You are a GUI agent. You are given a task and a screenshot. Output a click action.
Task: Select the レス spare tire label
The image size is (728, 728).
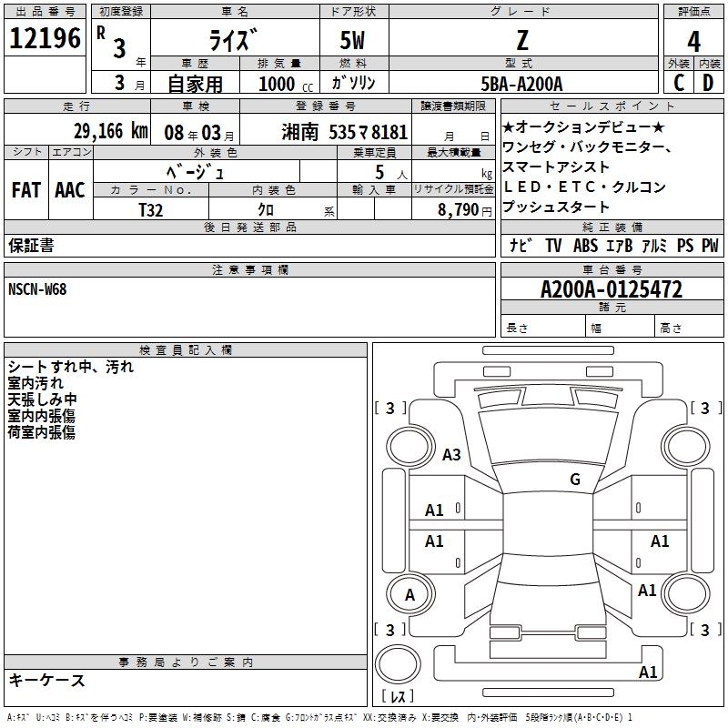tap(398, 696)
